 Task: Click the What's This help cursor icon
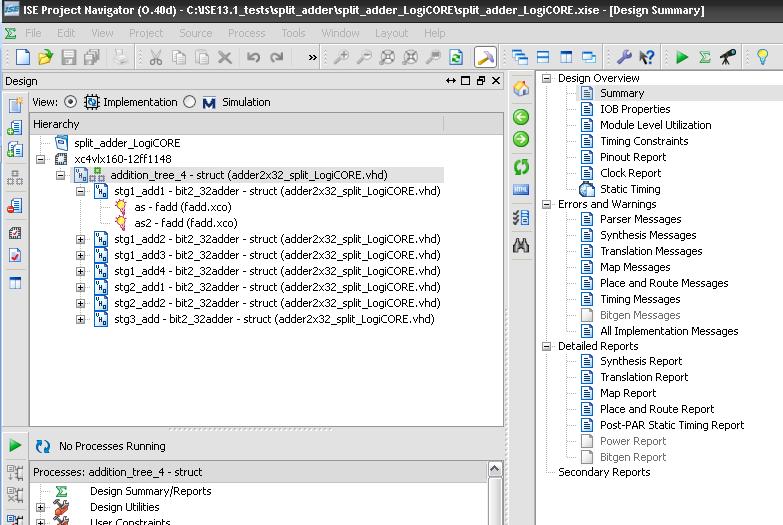pyautogui.click(x=647, y=57)
